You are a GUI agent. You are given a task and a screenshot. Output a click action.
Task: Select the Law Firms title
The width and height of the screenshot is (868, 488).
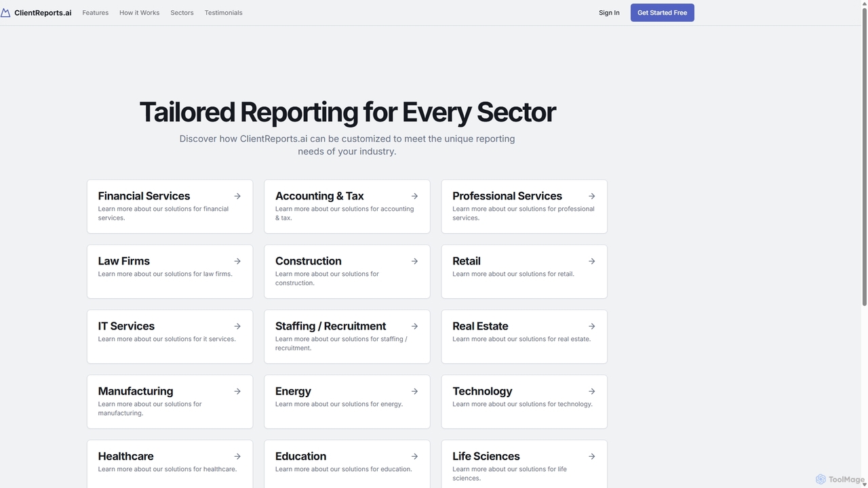(x=124, y=261)
